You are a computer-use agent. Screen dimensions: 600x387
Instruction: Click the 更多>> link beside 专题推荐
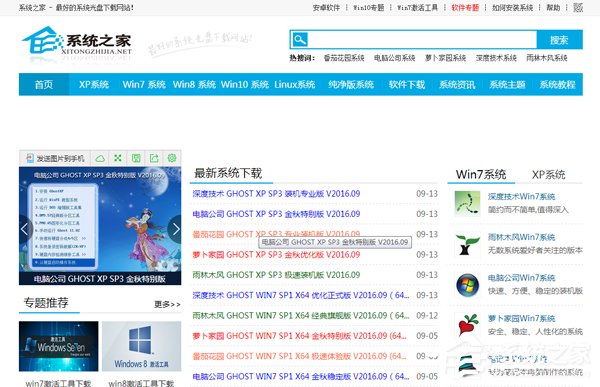pyautogui.click(x=167, y=304)
